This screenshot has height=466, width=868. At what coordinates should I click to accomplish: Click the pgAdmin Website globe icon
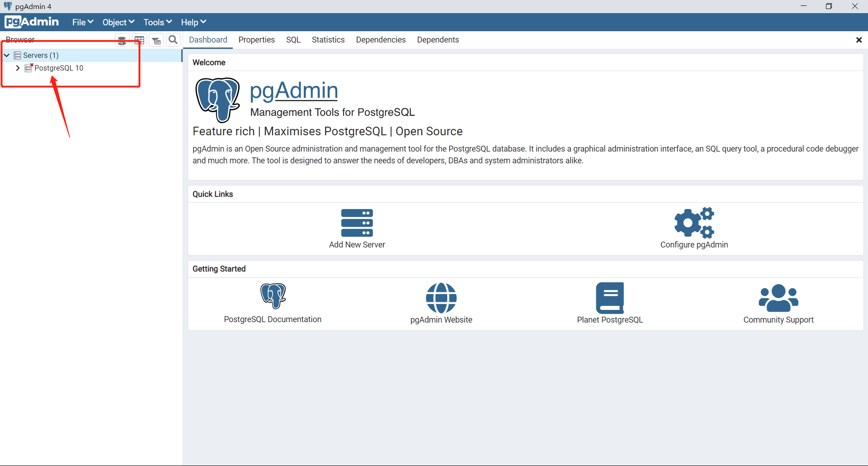441,298
